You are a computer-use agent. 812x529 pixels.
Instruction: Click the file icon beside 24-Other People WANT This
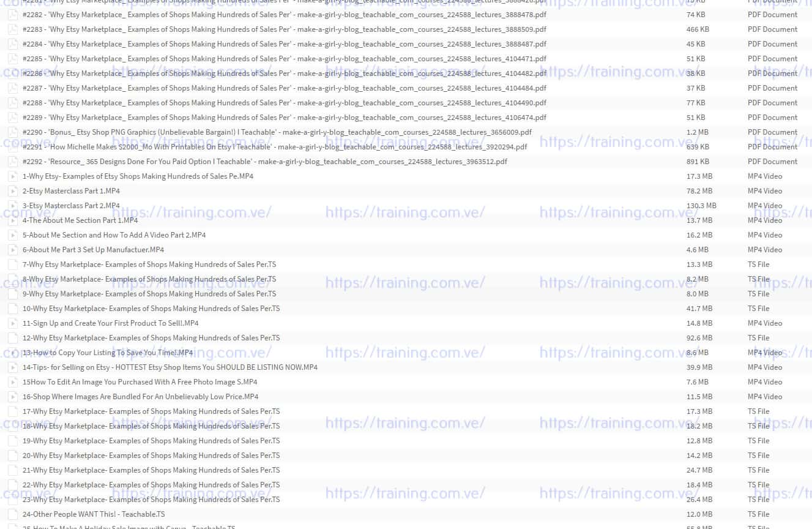pos(12,514)
